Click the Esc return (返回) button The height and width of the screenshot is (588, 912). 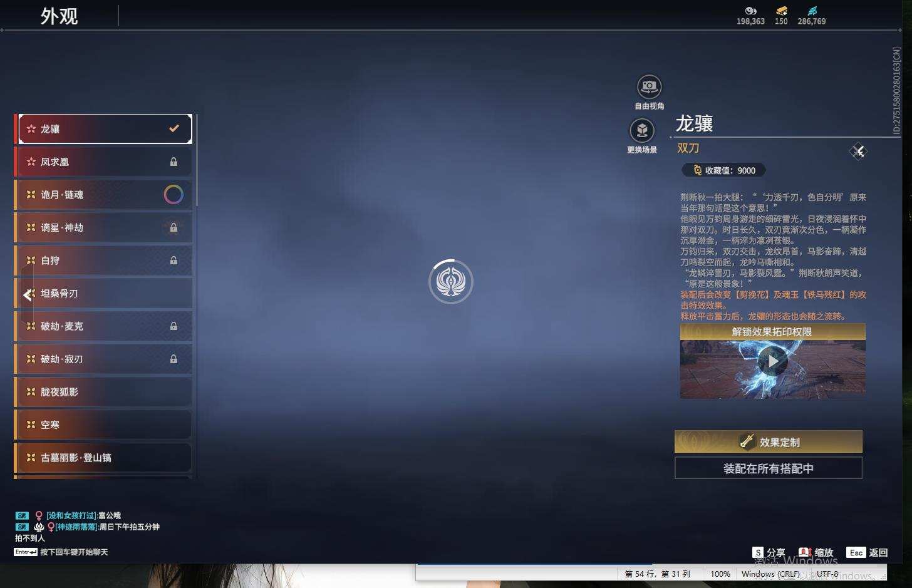(868, 552)
